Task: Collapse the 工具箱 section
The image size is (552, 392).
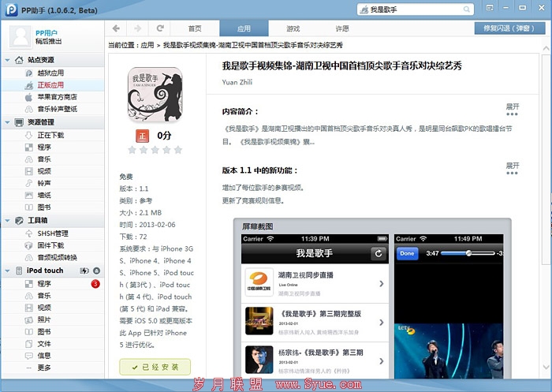Action: point(7,221)
